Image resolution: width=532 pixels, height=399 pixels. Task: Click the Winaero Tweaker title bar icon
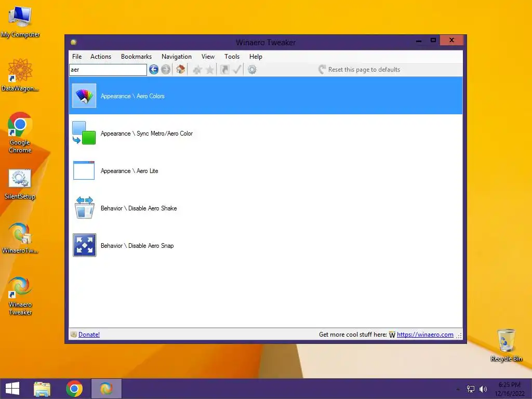point(74,42)
